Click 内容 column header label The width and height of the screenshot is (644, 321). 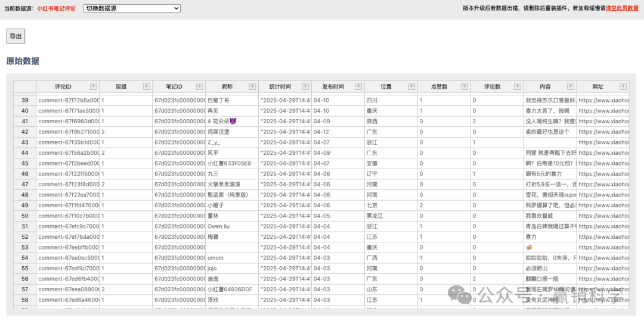[x=545, y=86]
